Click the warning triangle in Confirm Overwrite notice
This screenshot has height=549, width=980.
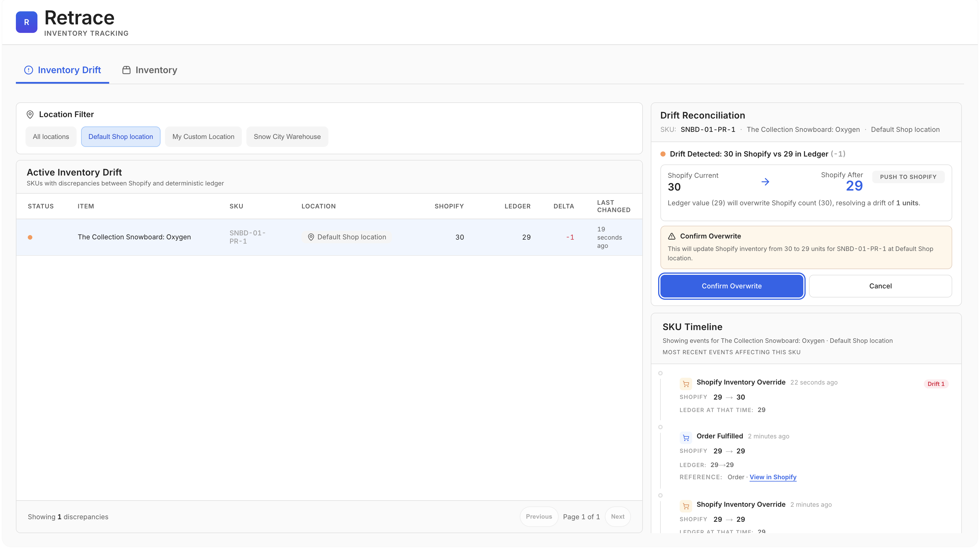672,236
